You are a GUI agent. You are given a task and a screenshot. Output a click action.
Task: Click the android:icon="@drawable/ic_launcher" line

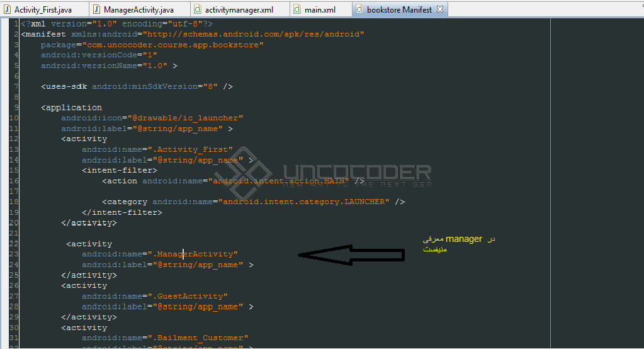pos(152,118)
